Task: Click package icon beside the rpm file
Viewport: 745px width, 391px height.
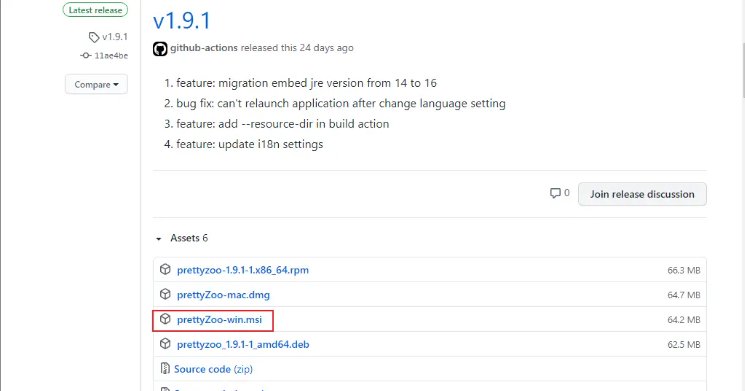Action: coord(165,269)
